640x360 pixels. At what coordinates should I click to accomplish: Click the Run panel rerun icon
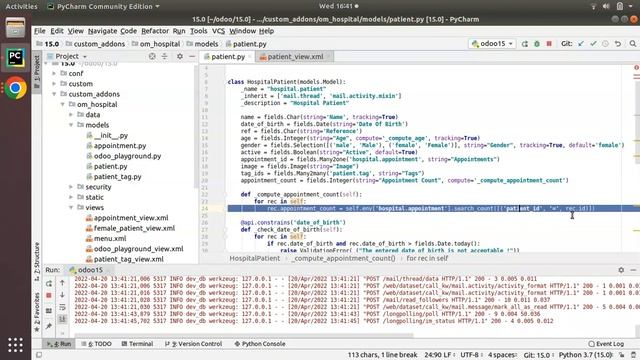coord(49,283)
